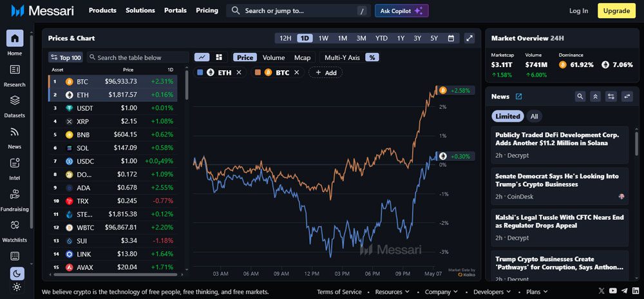Click the asset table vertical scrollbar
Viewport: 644px width, 299px height.
pos(187,86)
